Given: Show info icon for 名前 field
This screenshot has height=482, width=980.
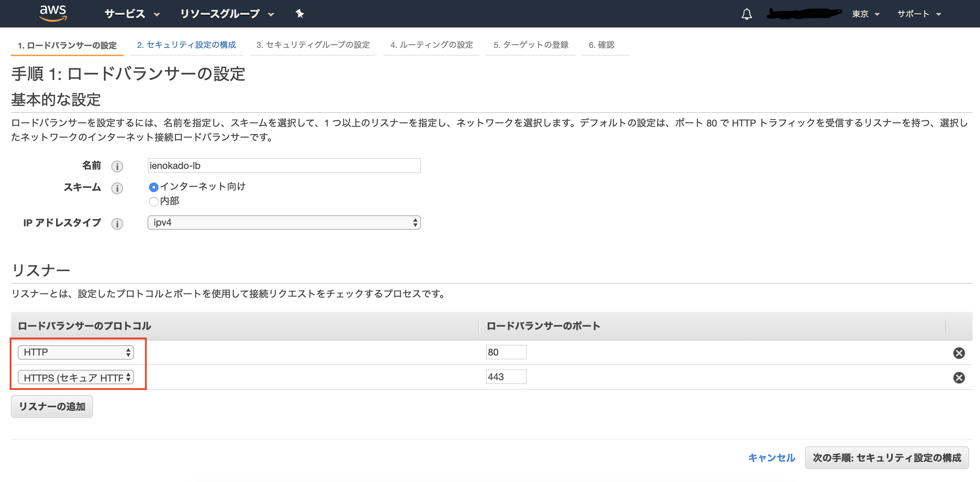Looking at the screenshot, I should click(x=117, y=166).
